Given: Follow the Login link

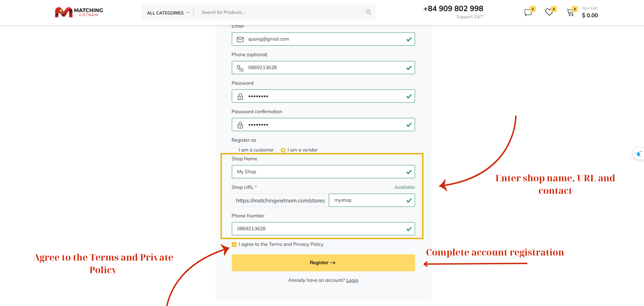Looking at the screenshot, I should point(352,280).
